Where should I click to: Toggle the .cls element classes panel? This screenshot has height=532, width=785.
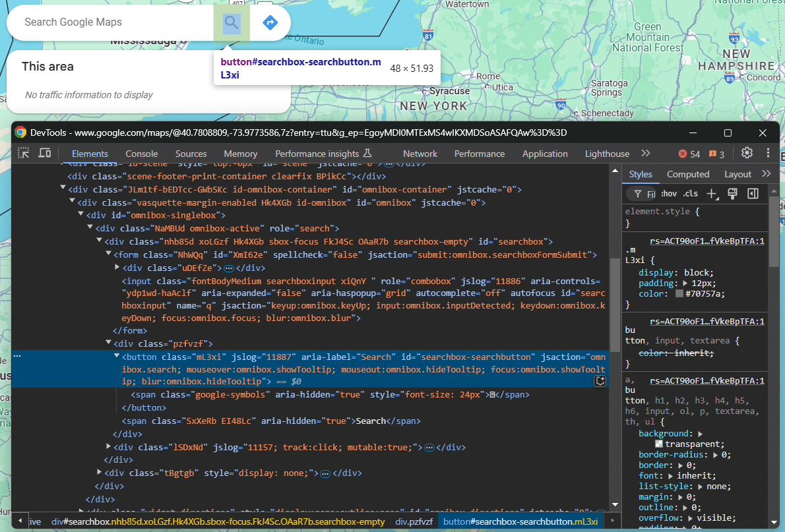(691, 194)
